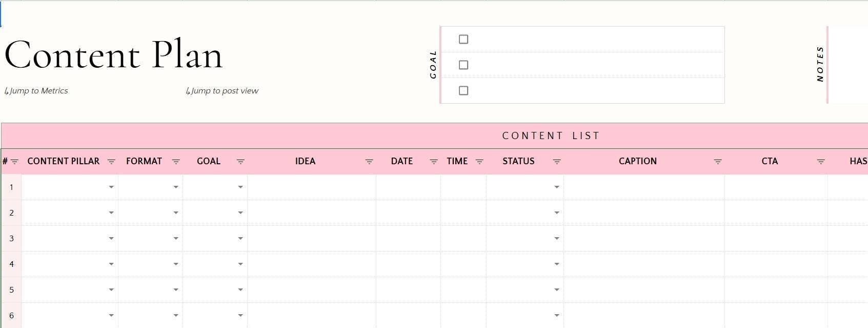
Task: Click the 'Jump to post view' link
Action: [x=223, y=91]
